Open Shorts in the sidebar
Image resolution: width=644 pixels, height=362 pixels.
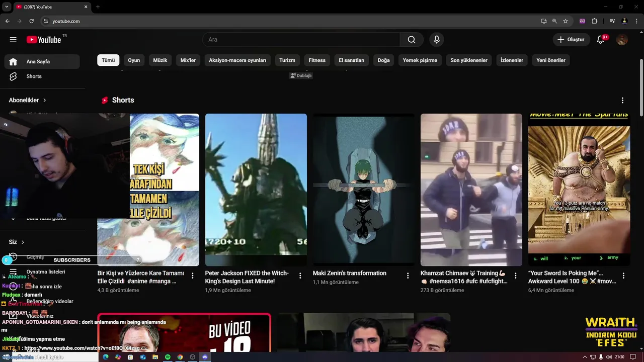click(x=42, y=76)
